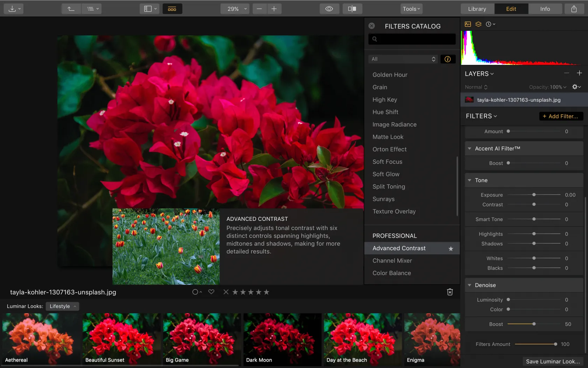Open the zoom level dropdown
Viewport: 588px width, 368px height.
234,9
